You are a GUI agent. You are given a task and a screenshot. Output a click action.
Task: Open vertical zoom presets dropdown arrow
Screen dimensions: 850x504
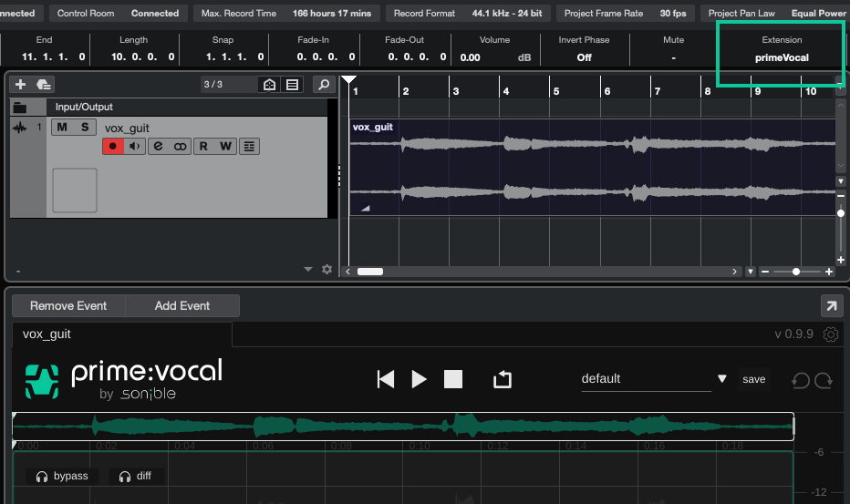[x=841, y=181]
